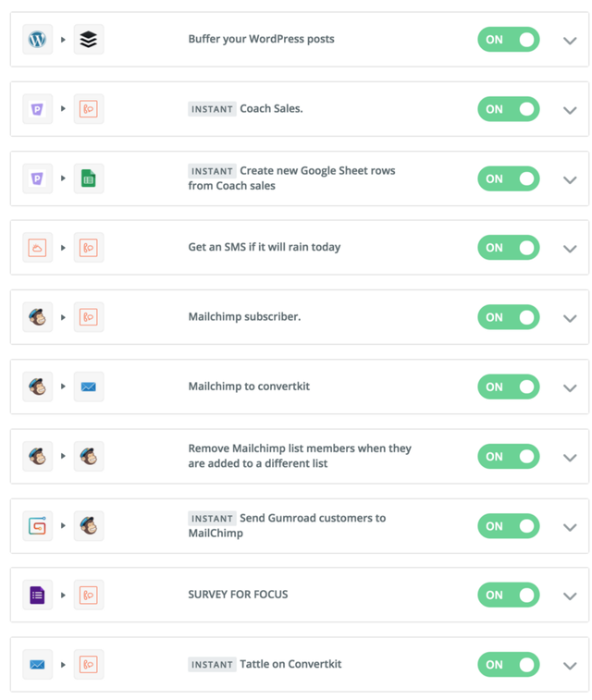Click the weather icon in rain SMS zap
Viewport: 592px width, 700px height.
38,247
